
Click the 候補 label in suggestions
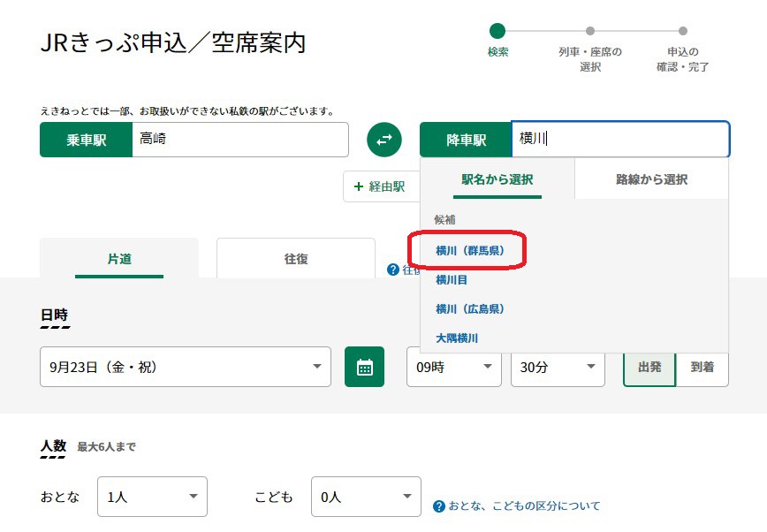coord(444,220)
